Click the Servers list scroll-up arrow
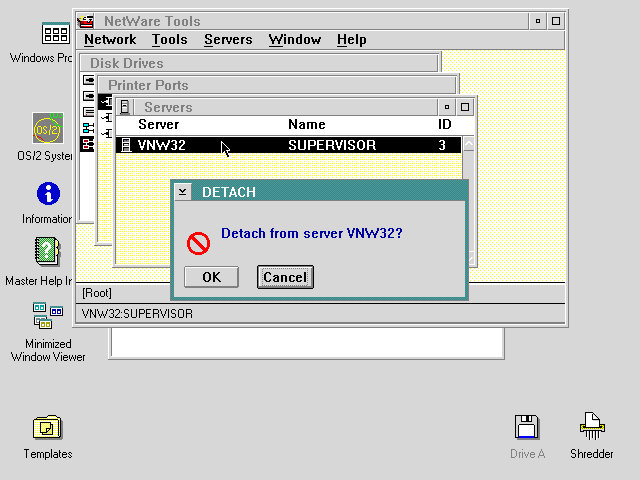The image size is (640, 480). point(469,144)
